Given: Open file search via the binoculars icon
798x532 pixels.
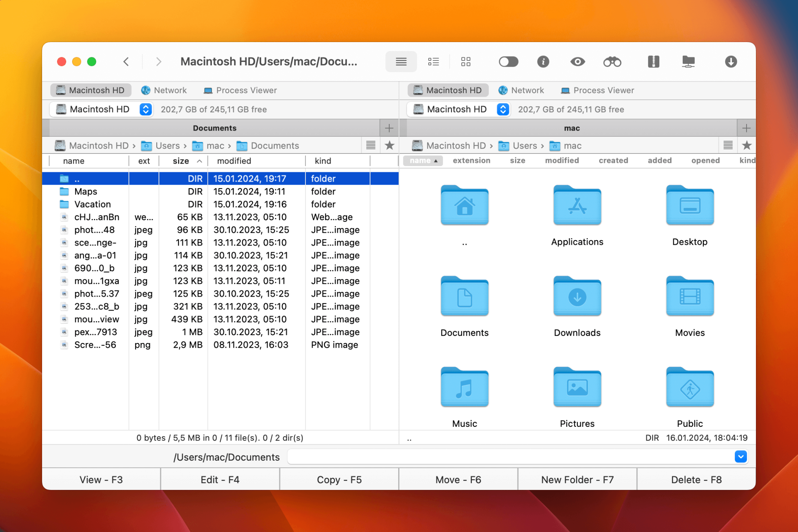Looking at the screenshot, I should point(612,62).
